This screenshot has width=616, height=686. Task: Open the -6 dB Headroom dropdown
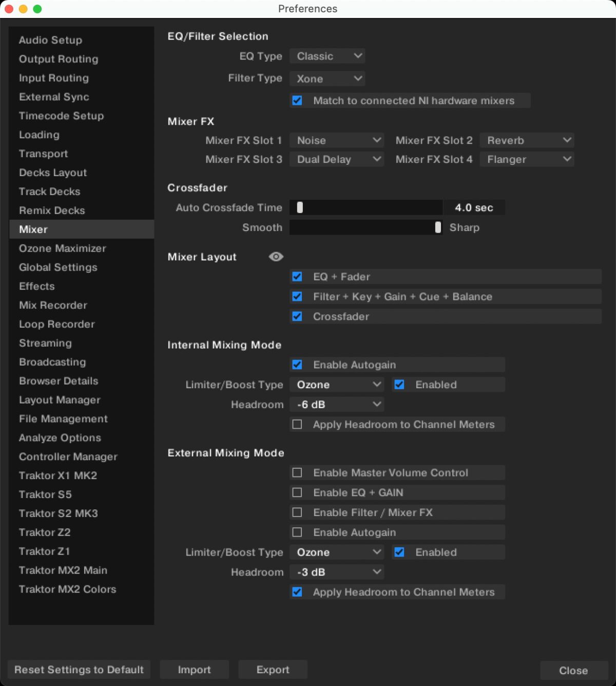(x=337, y=405)
